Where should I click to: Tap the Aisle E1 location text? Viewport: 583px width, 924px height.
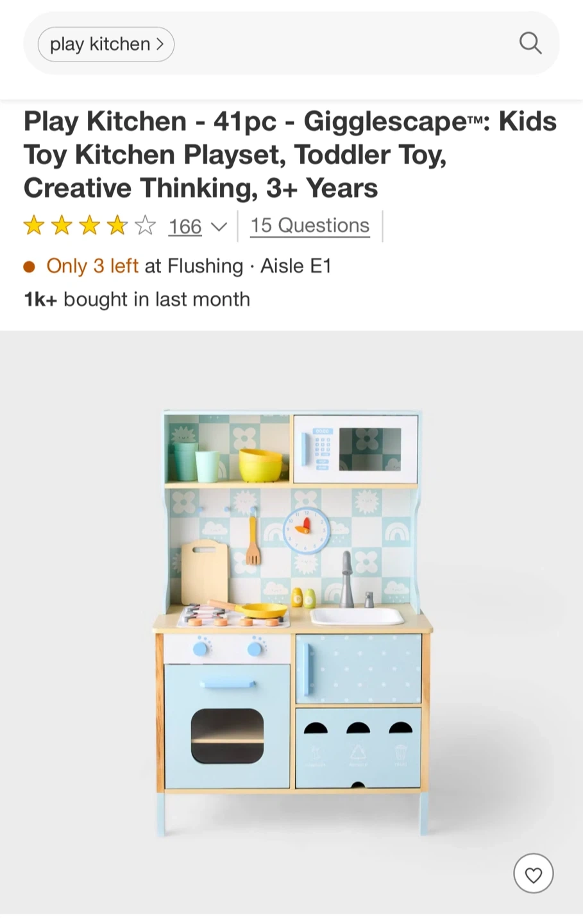296,266
